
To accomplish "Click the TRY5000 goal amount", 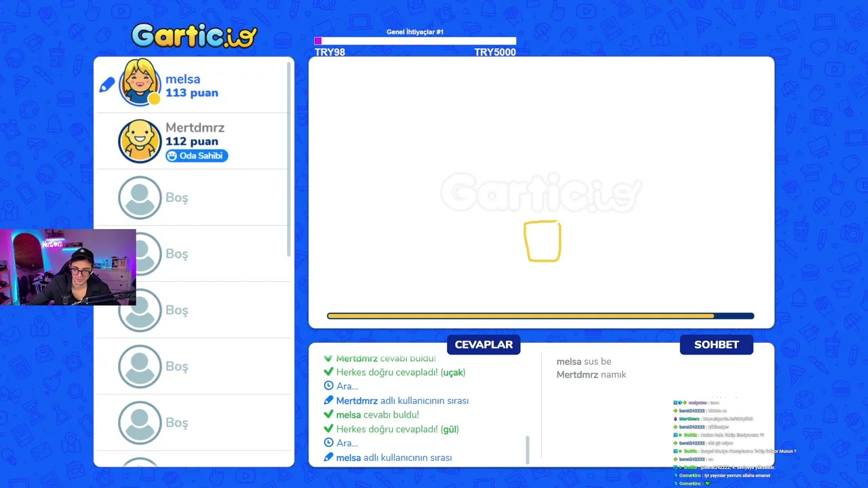I will [x=495, y=52].
